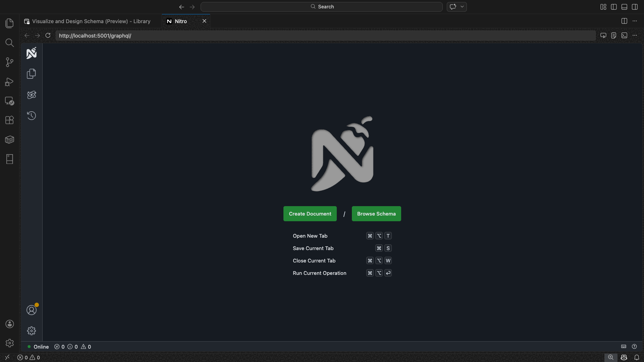
Task: Reload the browser preview page
Action: click(x=48, y=36)
